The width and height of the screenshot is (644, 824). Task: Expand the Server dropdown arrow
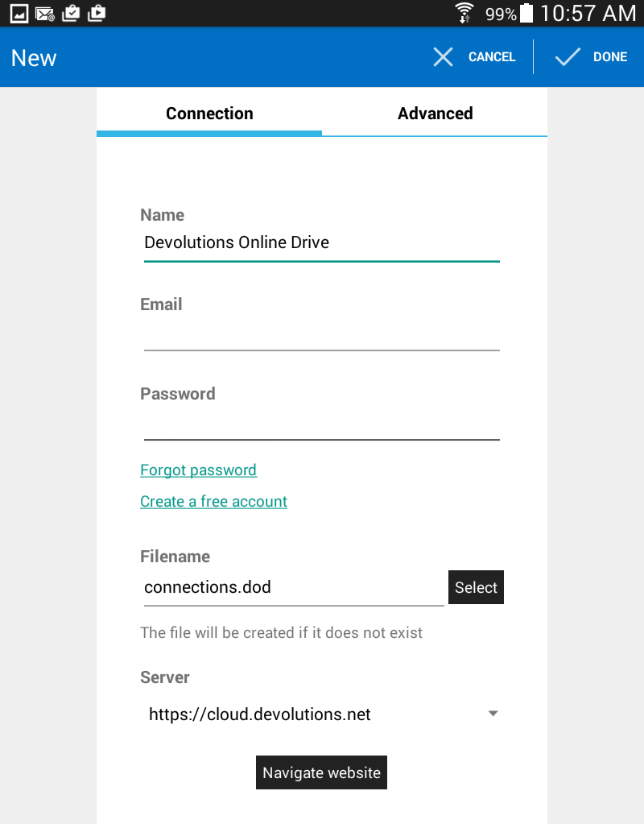493,714
